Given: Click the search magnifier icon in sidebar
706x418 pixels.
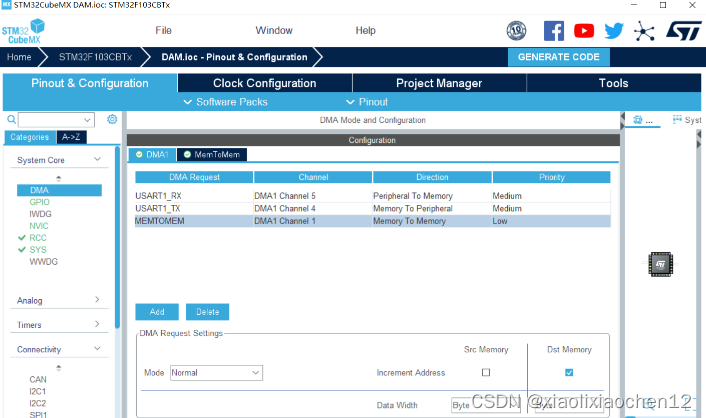Looking at the screenshot, I should 11,119.
